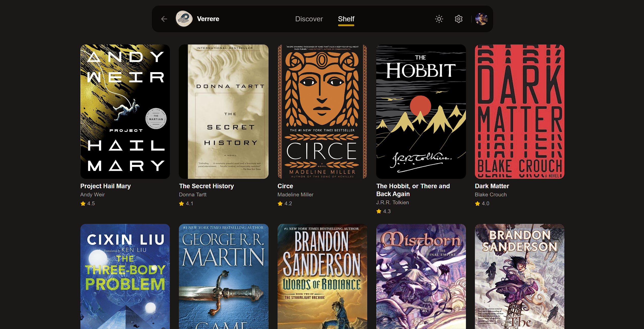The height and width of the screenshot is (329, 644).
Task: Select author name Donna Tartt
Action: pyautogui.click(x=193, y=195)
